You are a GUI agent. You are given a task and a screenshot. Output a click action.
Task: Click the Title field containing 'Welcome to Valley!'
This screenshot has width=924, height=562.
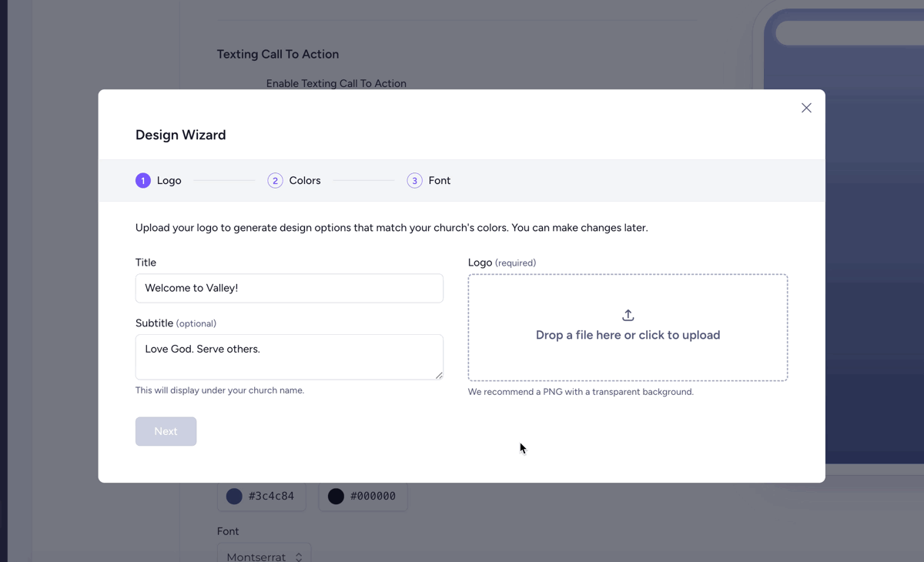[289, 288]
